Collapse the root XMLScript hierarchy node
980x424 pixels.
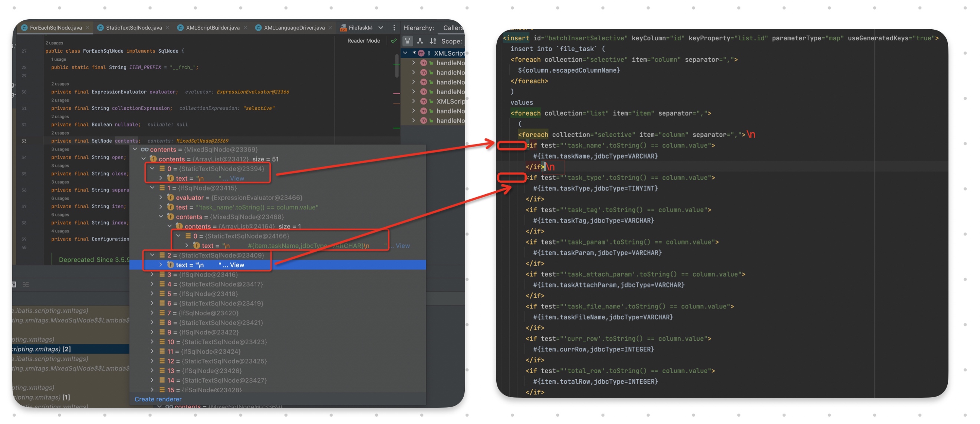coord(405,53)
